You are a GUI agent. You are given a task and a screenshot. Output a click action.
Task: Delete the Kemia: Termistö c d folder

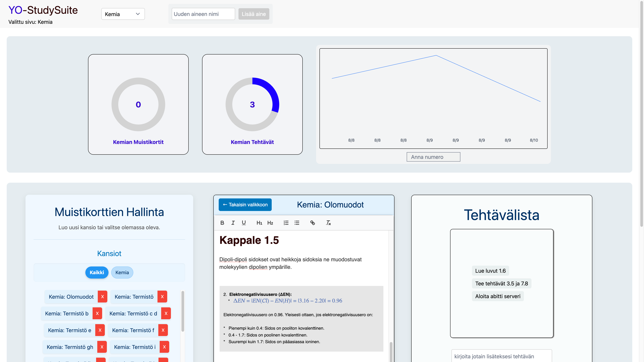pyautogui.click(x=166, y=313)
